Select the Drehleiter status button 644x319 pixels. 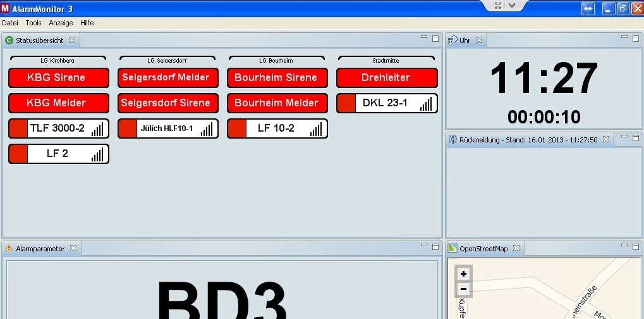387,78
